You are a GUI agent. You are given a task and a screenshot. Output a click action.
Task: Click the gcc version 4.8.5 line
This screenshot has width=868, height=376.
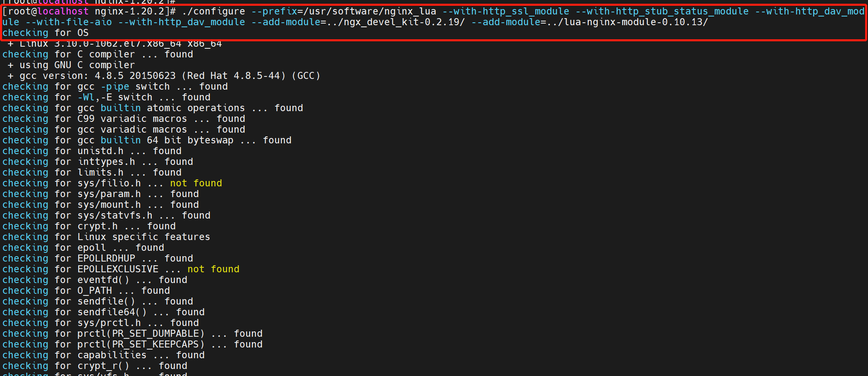click(164, 76)
